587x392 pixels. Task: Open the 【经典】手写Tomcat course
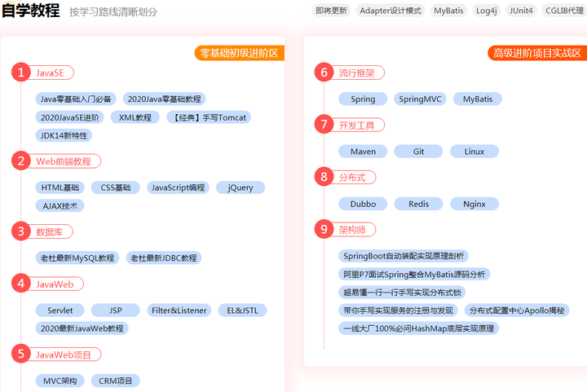(x=208, y=117)
